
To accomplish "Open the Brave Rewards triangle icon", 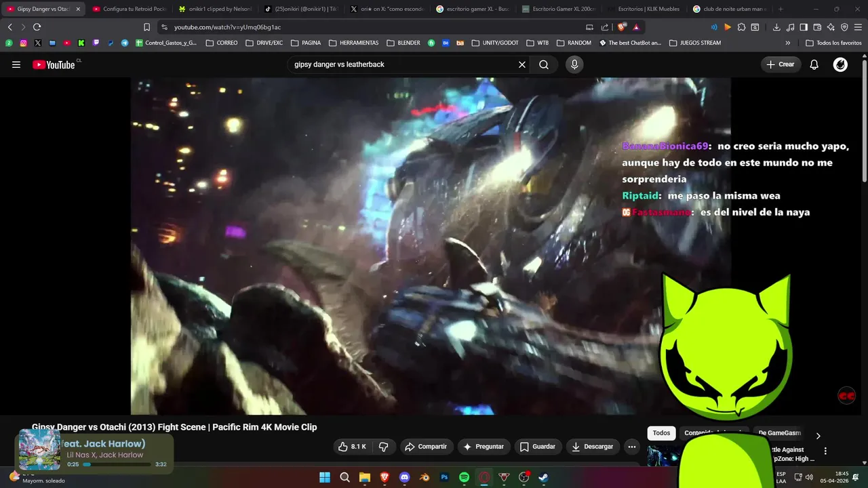I will (x=636, y=27).
